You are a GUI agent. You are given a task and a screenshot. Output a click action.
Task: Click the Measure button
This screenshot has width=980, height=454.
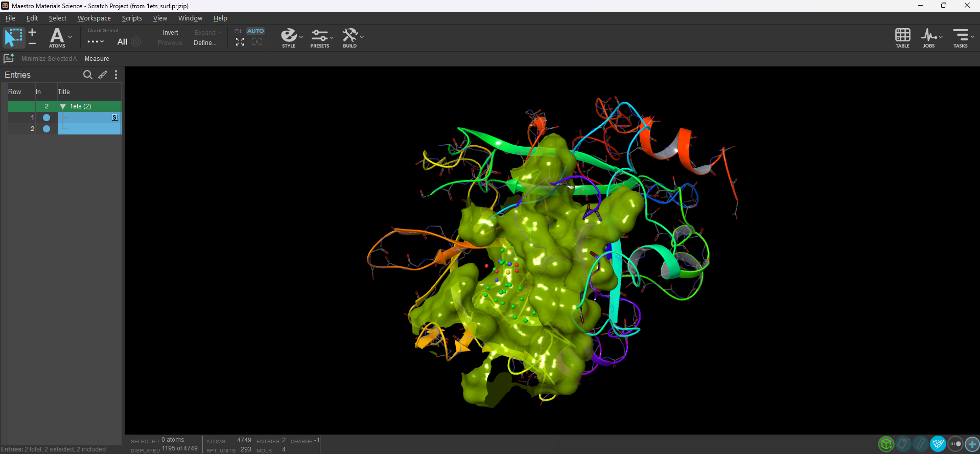pyautogui.click(x=97, y=59)
